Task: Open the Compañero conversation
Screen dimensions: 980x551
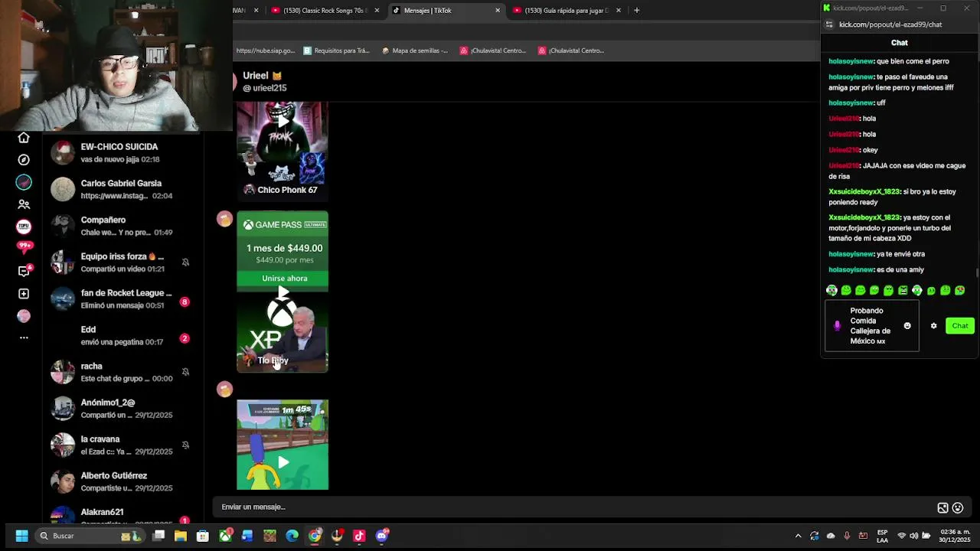Action: 122,226
